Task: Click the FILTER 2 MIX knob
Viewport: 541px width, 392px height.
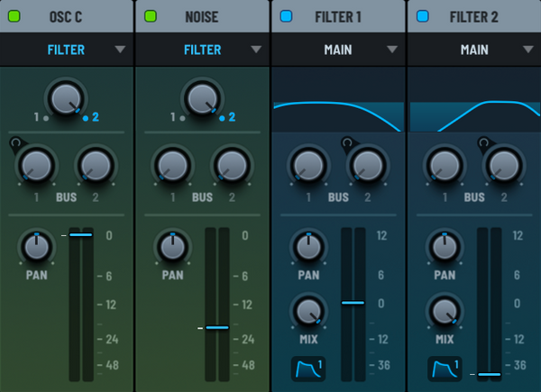Action: point(445,311)
